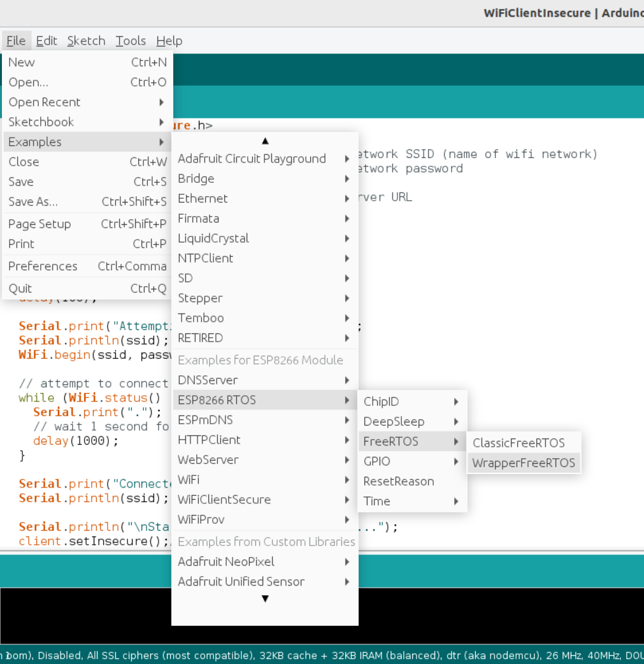The width and height of the screenshot is (644, 664).
Task: Click 'delay(1000);' code line
Action: pyautogui.click(x=76, y=441)
